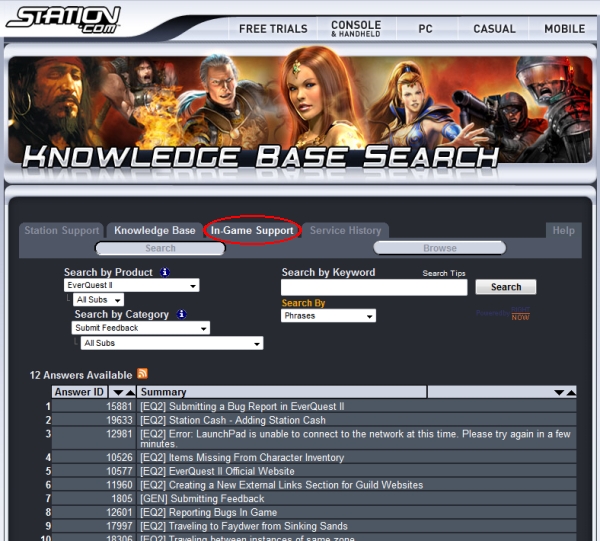The height and width of the screenshot is (541, 600).
Task: Click the 12 Answers Available text
Action: pyautogui.click(x=81, y=375)
